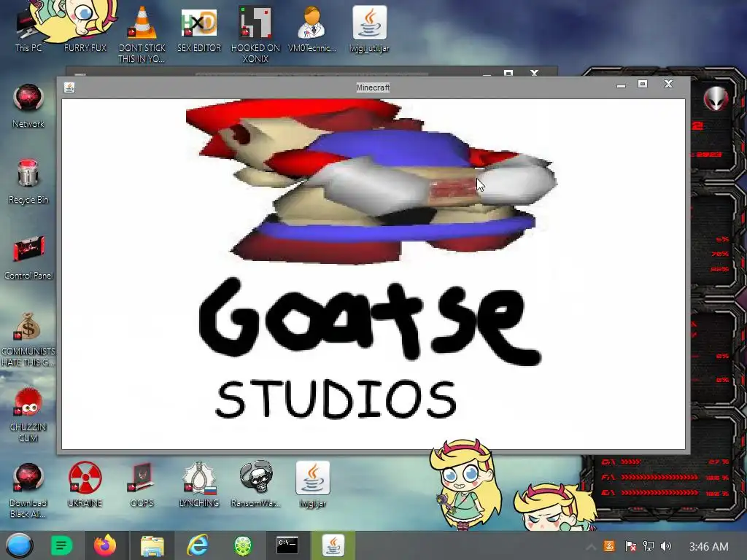The width and height of the screenshot is (747, 560).
Task: Click the Java update tray icon
Action: coord(609,546)
